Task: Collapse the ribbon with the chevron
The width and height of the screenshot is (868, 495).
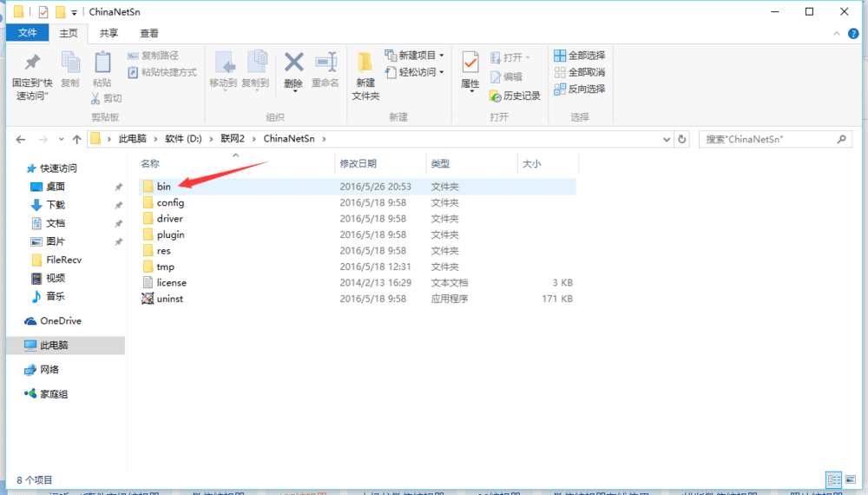Action: click(837, 34)
